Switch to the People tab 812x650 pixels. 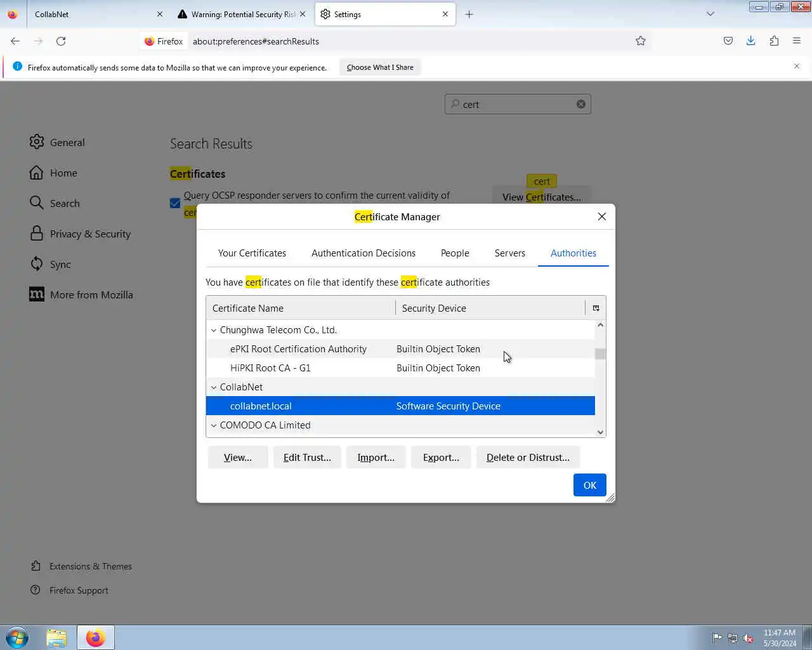pos(455,253)
